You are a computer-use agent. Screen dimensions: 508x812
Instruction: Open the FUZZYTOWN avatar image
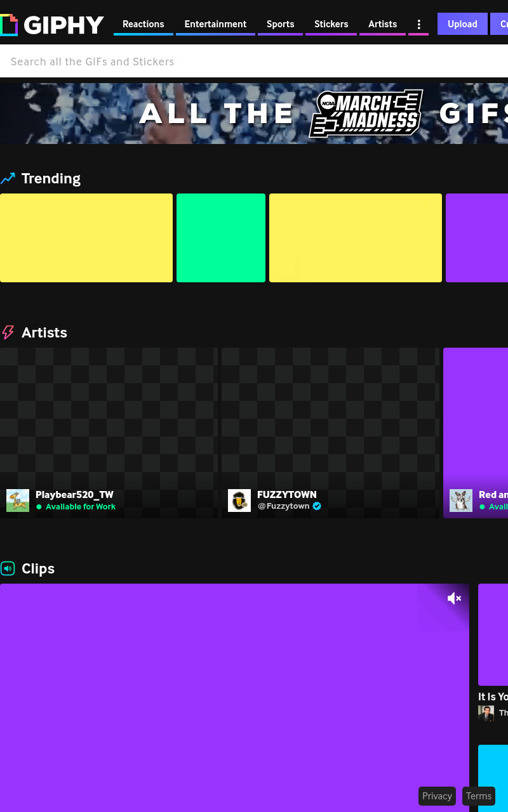click(x=239, y=501)
